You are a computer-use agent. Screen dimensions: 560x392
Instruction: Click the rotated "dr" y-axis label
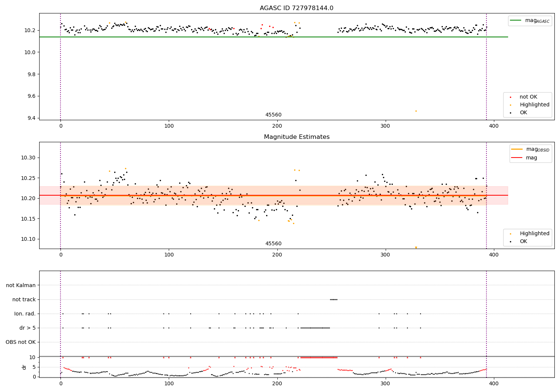(24, 367)
